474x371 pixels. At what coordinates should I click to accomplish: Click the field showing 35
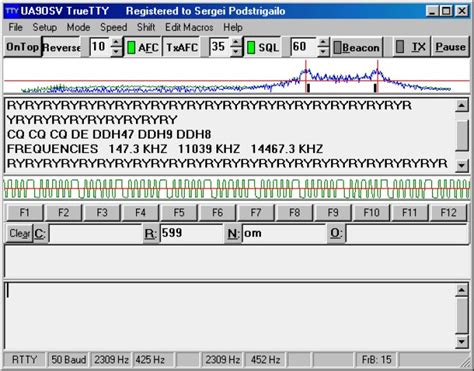pyautogui.click(x=220, y=47)
